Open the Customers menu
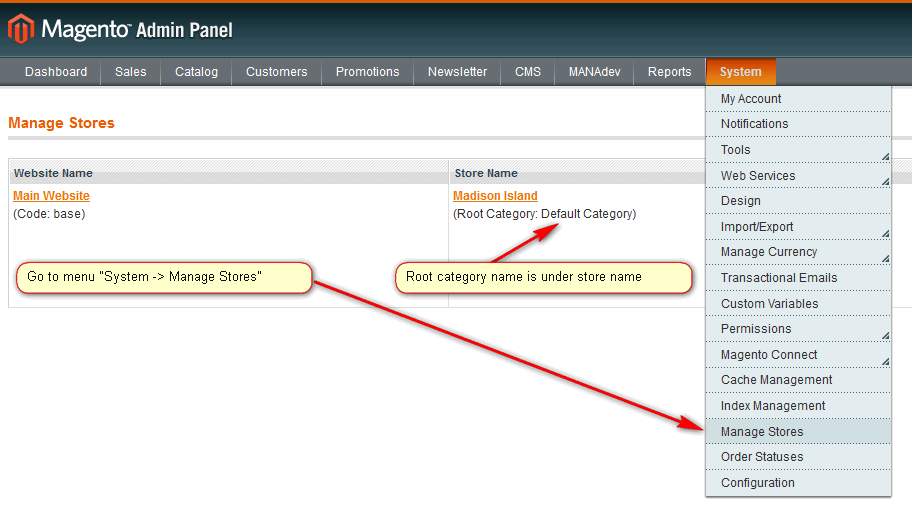The width and height of the screenshot is (912, 514). tap(276, 72)
